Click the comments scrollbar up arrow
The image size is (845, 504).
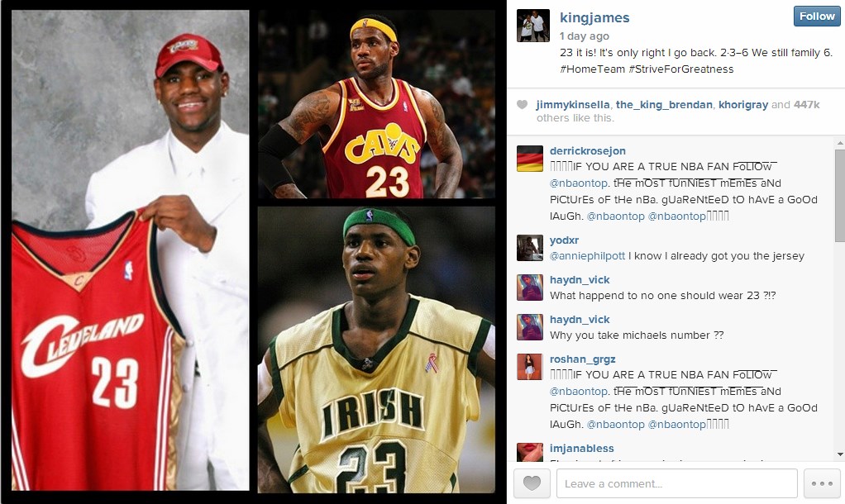[839, 143]
